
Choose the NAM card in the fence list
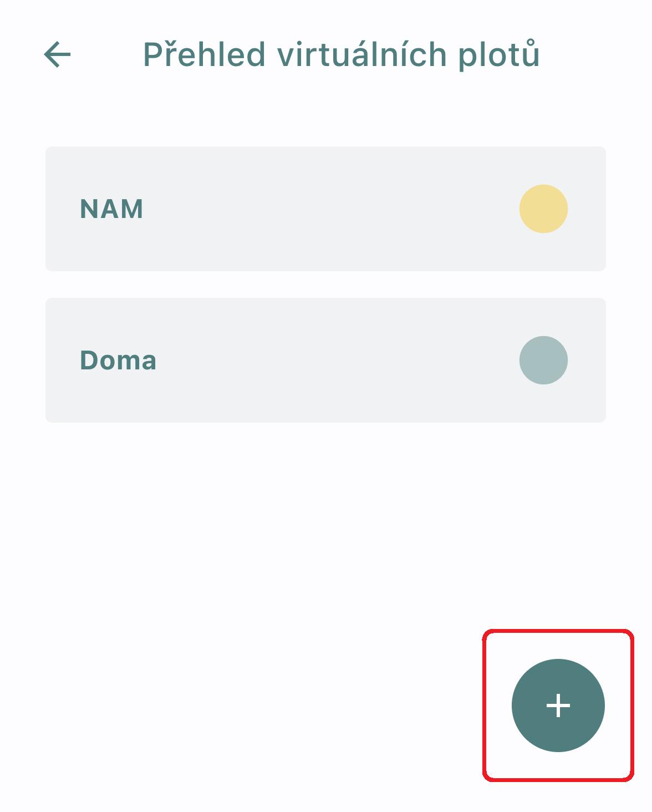[x=325, y=209]
